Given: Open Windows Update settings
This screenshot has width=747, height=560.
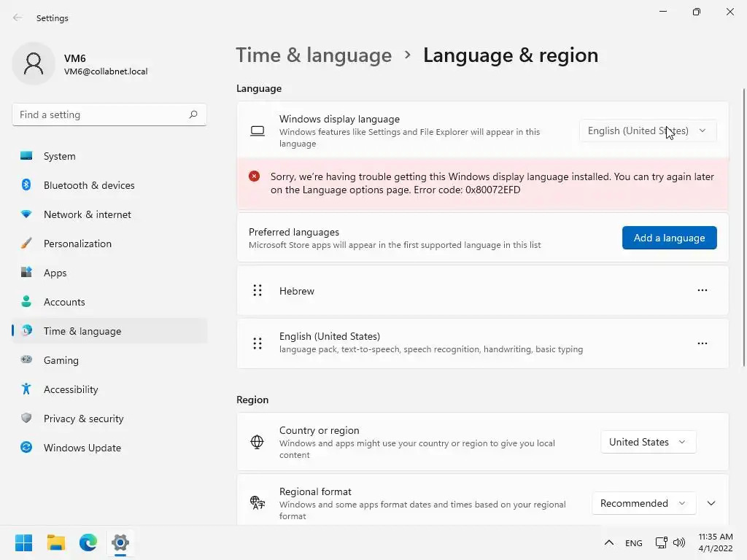Looking at the screenshot, I should tap(109, 448).
